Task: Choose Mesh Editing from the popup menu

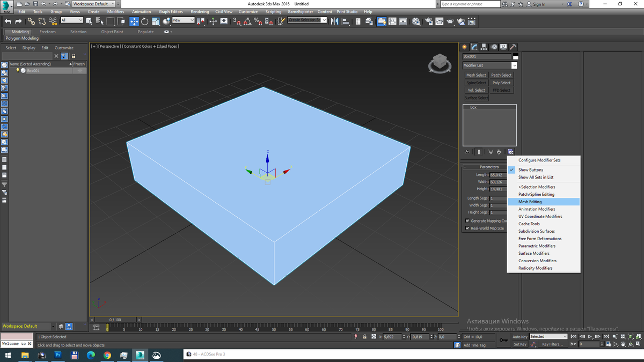Action: [544, 202]
